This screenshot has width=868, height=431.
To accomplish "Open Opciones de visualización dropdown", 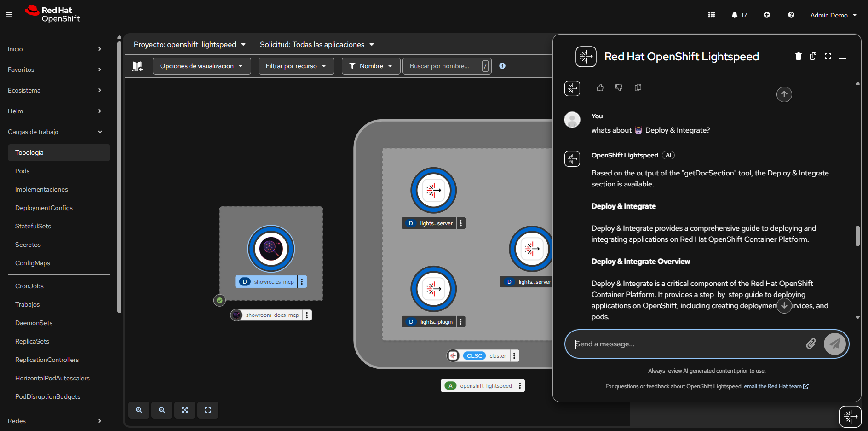I will coord(201,66).
